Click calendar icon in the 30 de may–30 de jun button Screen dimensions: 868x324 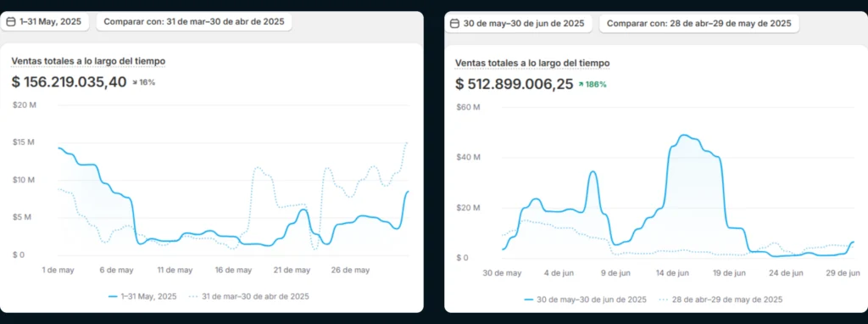[x=455, y=24]
